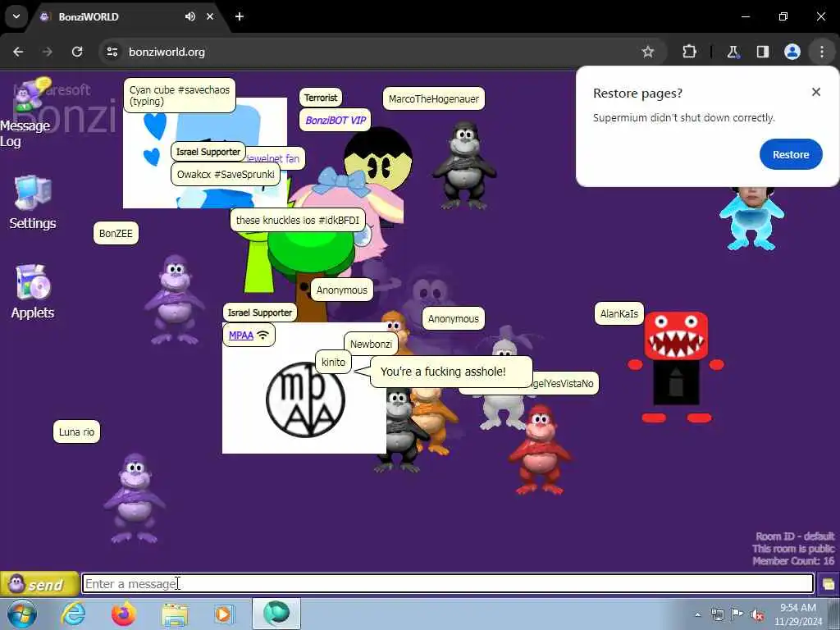This screenshot has height=630, width=840.
Task: Dismiss the Restore pages popup
Action: click(816, 92)
